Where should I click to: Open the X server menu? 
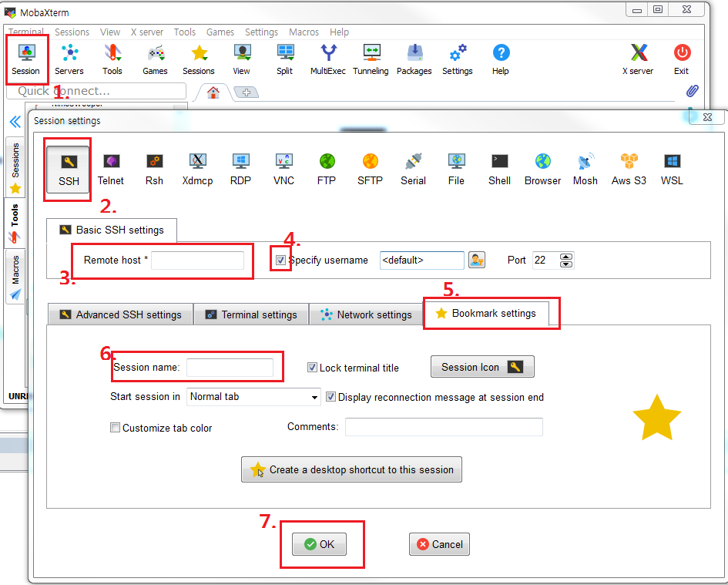pos(146,32)
